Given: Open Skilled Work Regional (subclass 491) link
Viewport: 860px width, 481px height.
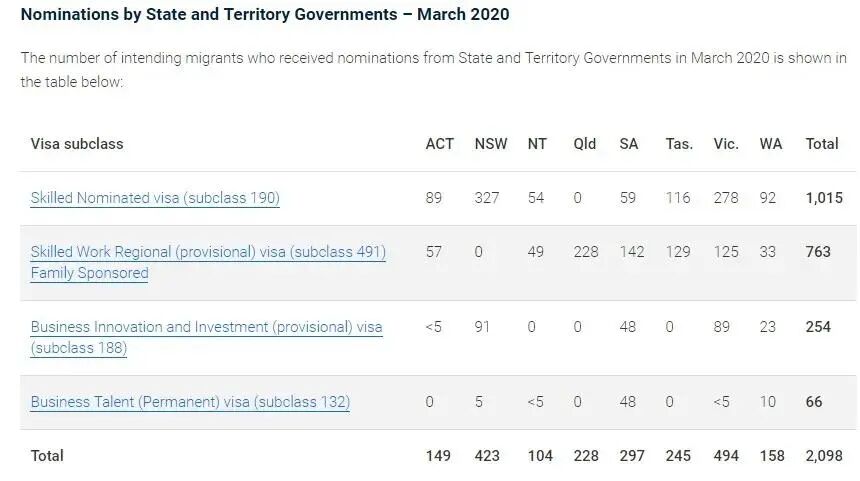Looking at the screenshot, I should 208,253.
